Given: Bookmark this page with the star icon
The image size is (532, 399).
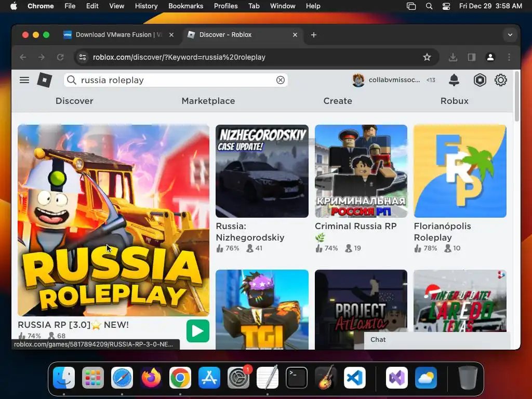Looking at the screenshot, I should (427, 57).
